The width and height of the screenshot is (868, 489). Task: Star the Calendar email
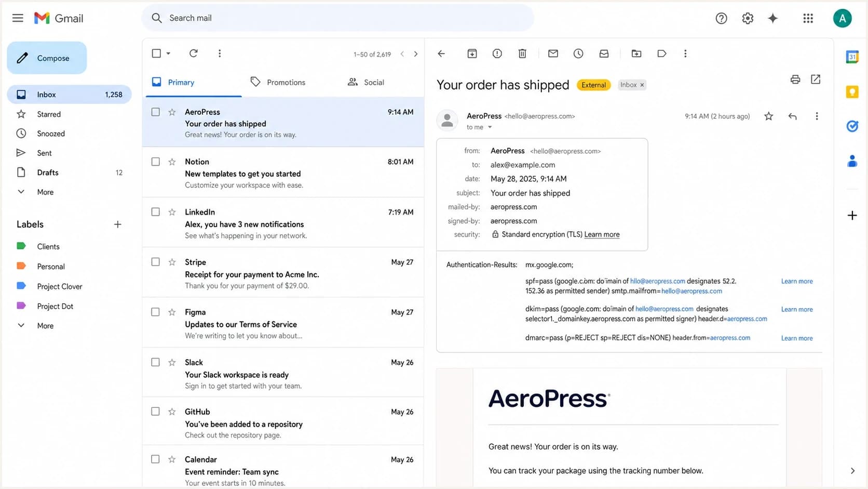coord(172,459)
